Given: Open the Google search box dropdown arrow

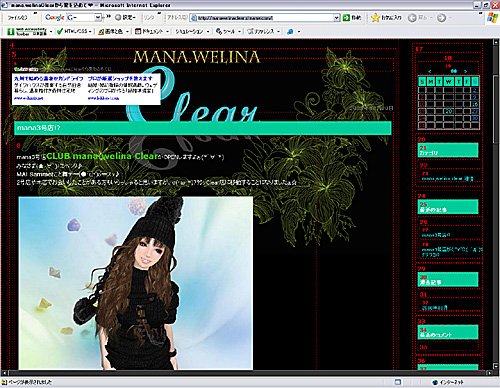Looking at the screenshot, I should (98, 17).
